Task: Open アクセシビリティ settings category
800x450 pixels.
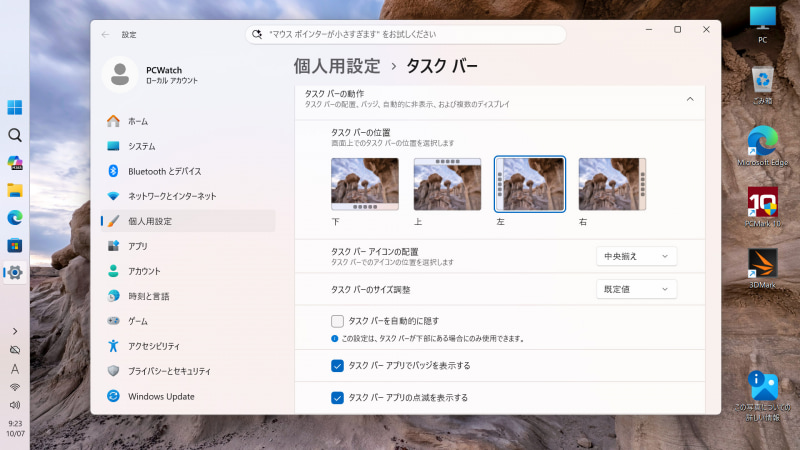Action: click(x=188, y=346)
